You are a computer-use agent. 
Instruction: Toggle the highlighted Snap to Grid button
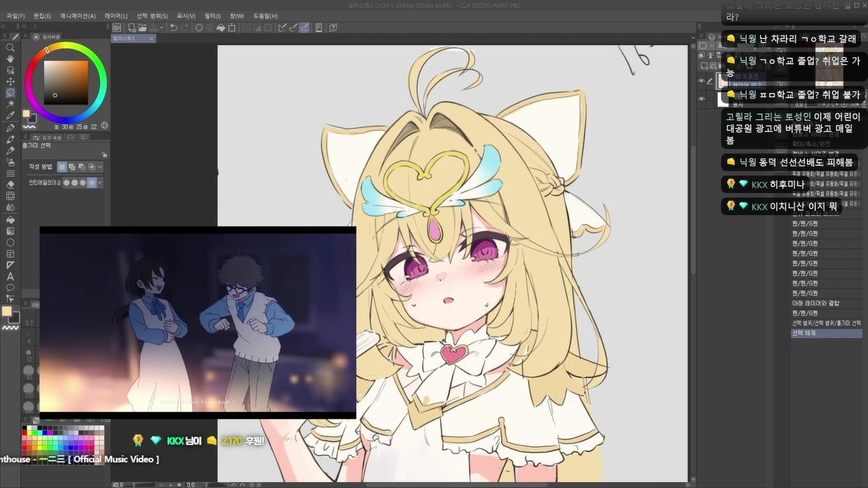(x=304, y=28)
